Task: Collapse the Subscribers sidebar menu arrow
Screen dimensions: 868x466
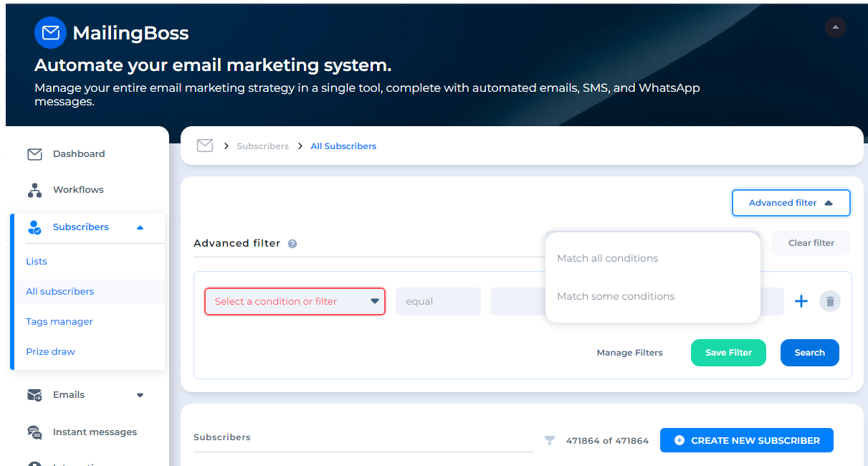Action: (x=140, y=227)
